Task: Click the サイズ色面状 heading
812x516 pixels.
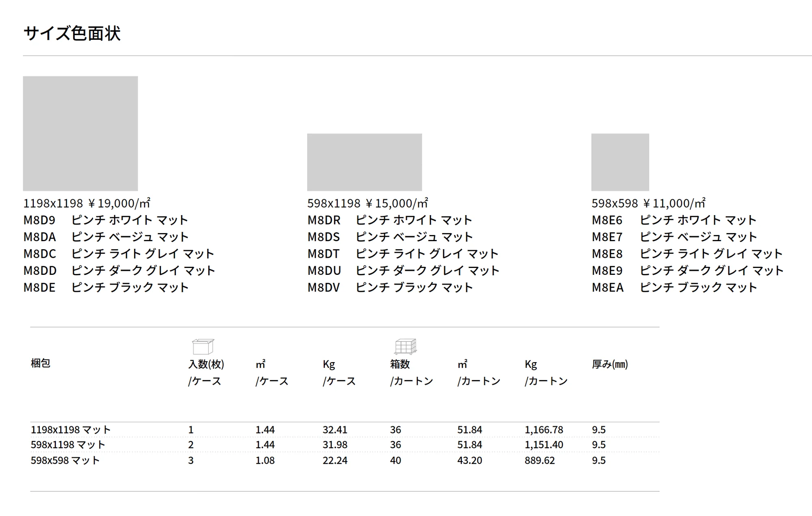Action: click(x=72, y=33)
